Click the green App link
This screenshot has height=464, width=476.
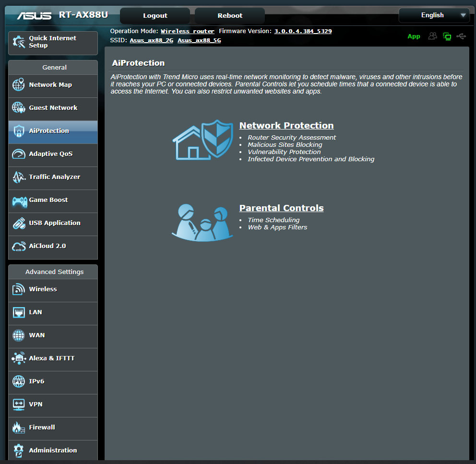(x=414, y=36)
